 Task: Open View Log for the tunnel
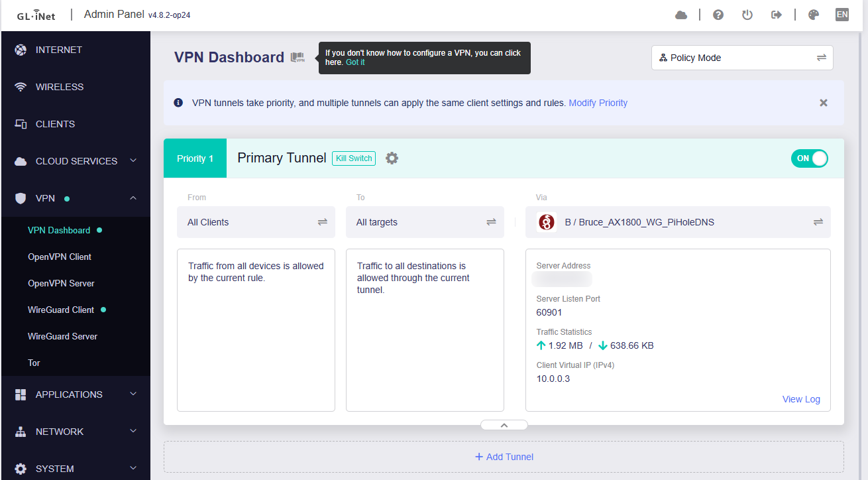click(x=801, y=399)
